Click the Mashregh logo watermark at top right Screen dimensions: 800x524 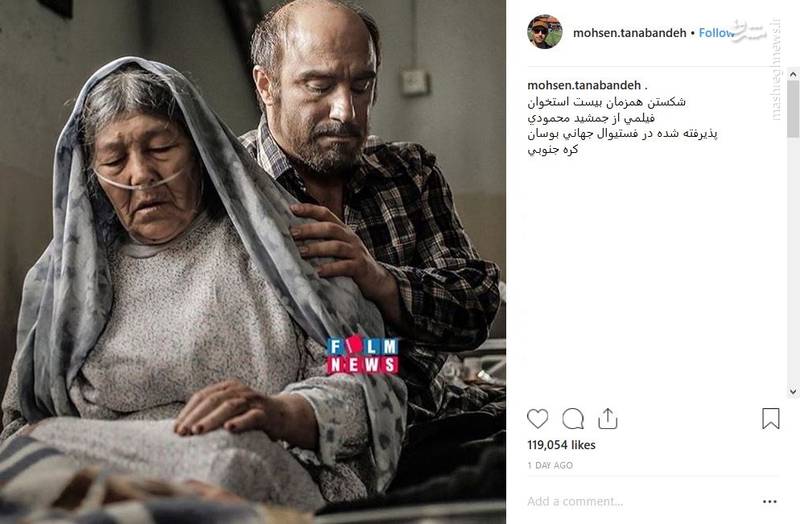point(750,32)
